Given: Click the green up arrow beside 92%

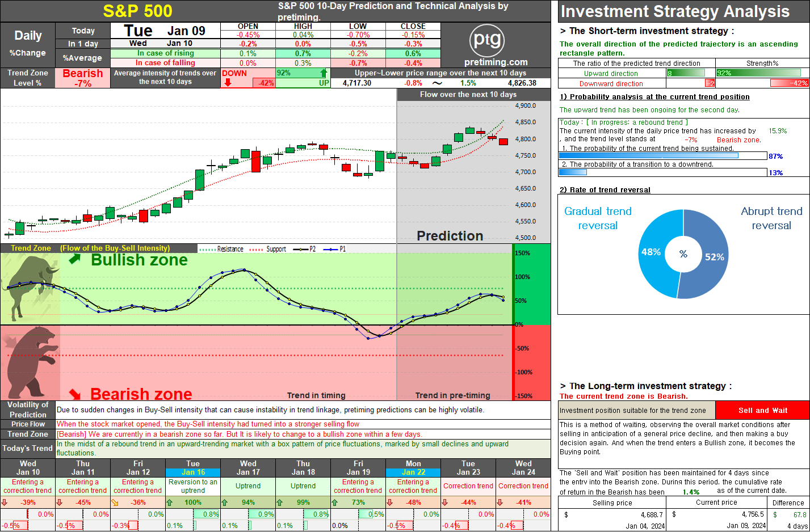Looking at the screenshot, I should point(324,73).
